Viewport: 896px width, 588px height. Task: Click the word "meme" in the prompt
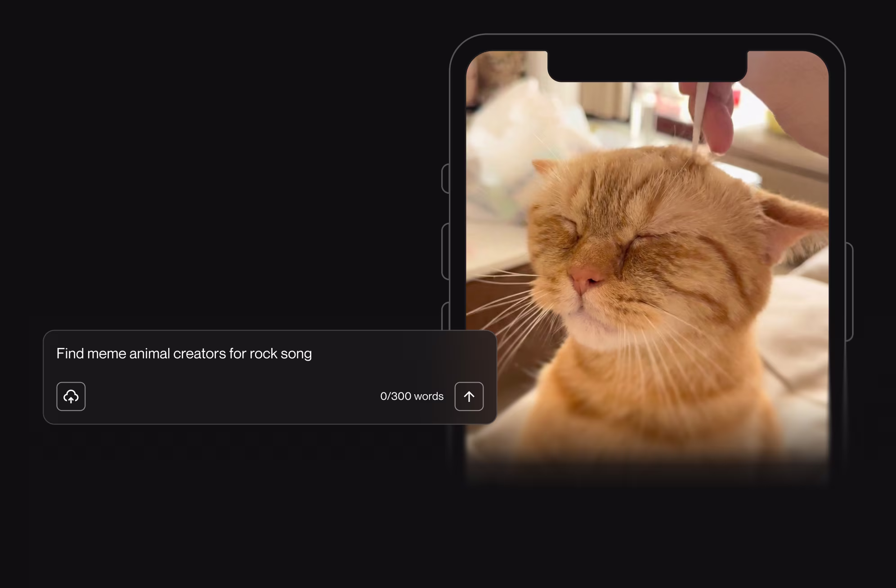(x=107, y=354)
